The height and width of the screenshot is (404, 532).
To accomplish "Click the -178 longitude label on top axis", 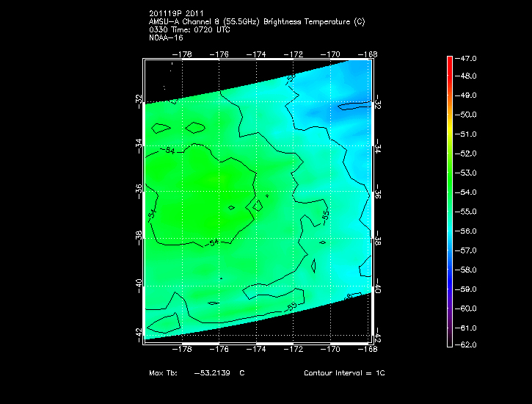I will click(x=181, y=54).
